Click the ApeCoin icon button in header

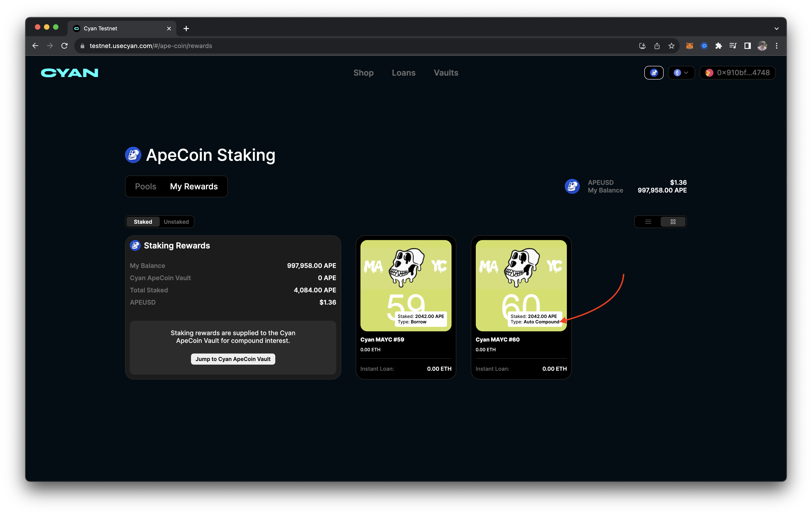pyautogui.click(x=653, y=73)
